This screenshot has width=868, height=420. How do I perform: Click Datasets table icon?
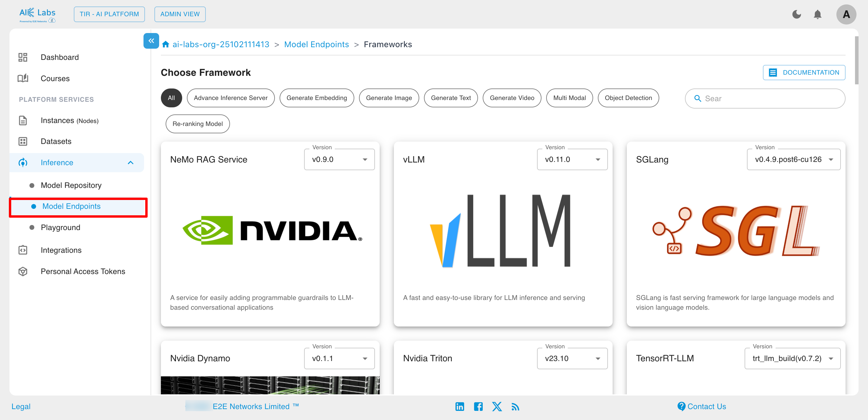point(22,141)
